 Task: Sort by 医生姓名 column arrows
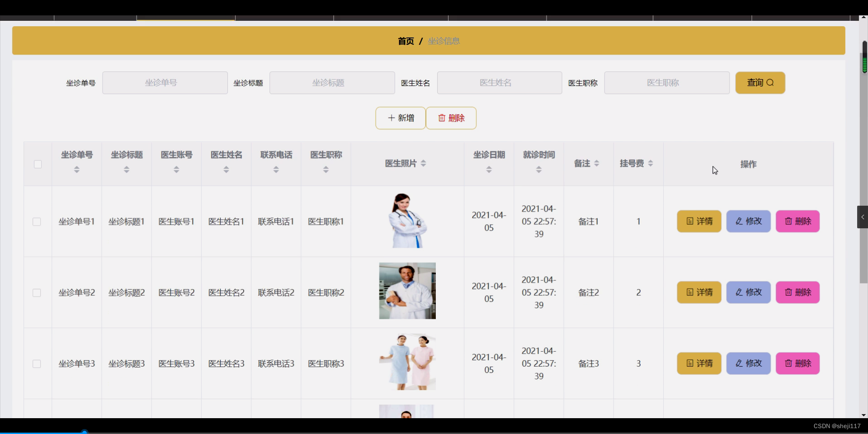[x=226, y=170]
